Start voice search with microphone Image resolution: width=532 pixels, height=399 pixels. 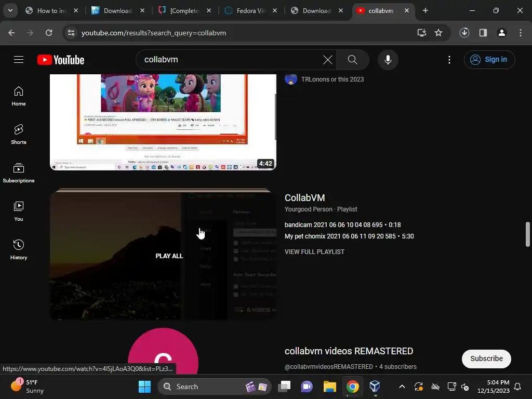[x=388, y=60]
